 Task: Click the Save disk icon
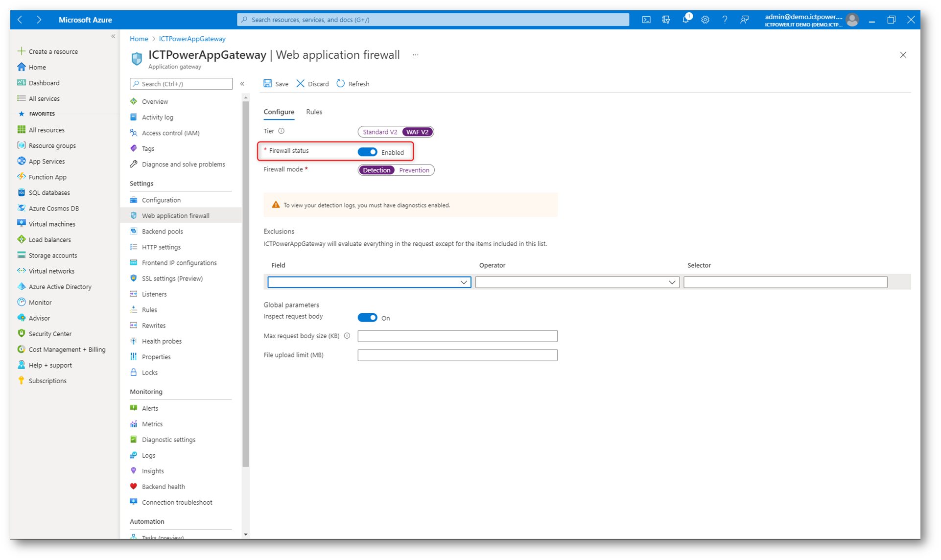click(x=268, y=84)
